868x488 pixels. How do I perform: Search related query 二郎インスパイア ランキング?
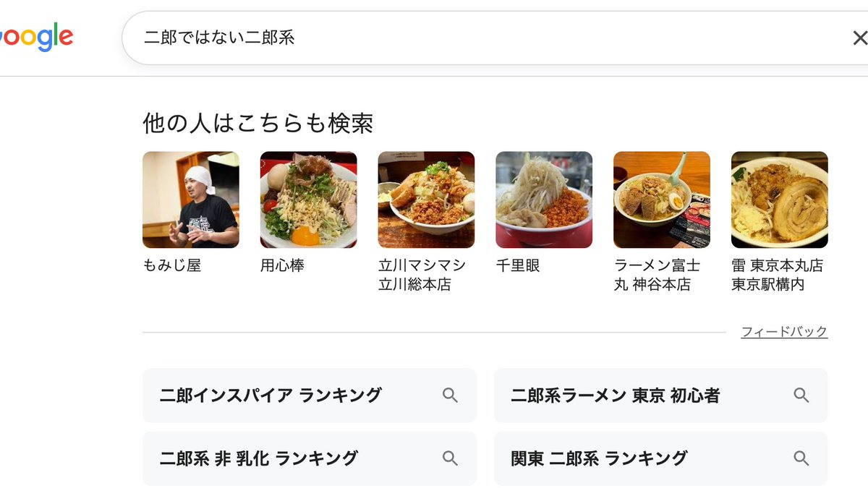point(271,395)
